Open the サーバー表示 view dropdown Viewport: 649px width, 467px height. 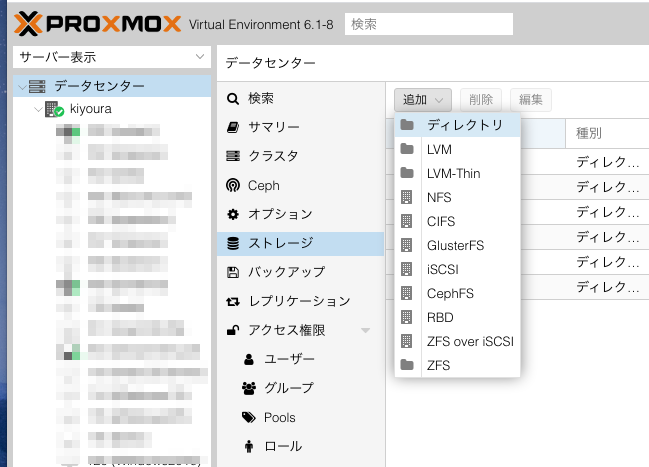pyautogui.click(x=112, y=57)
